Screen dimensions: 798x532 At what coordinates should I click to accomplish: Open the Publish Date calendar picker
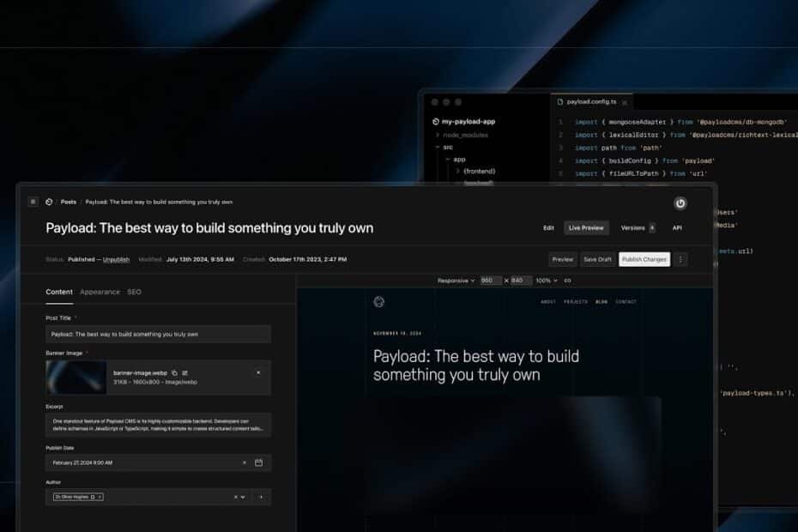[258, 462]
